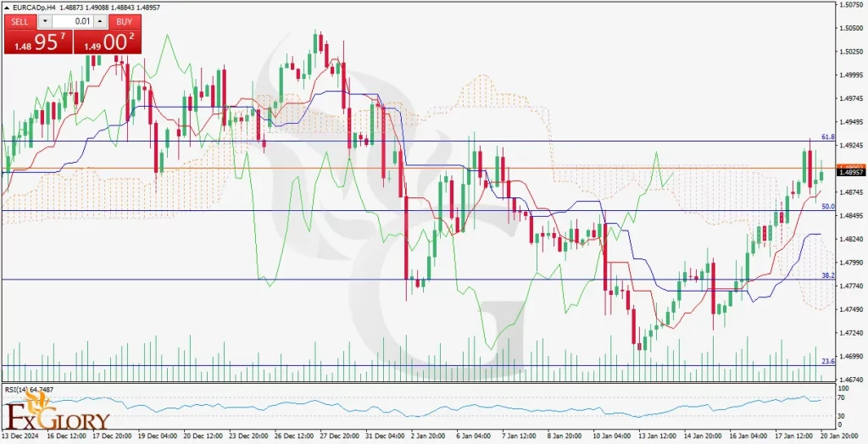Click the 13 Jan 12:00 time label
The height and width of the screenshot is (444, 868).
coord(657,436)
